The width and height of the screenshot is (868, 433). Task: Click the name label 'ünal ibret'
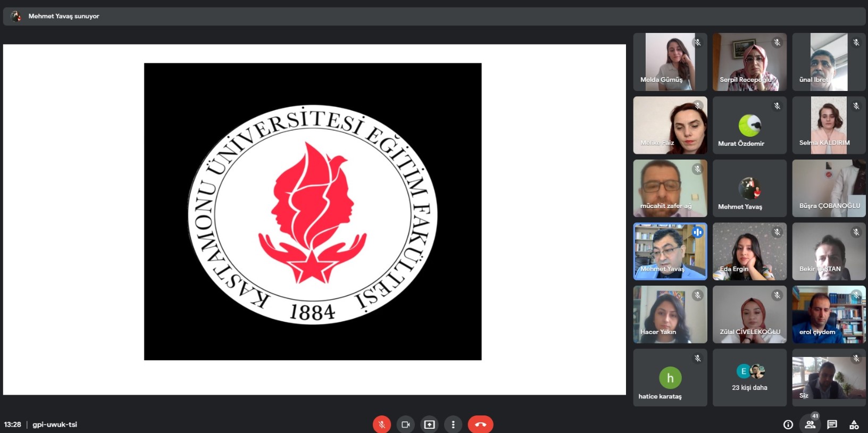click(814, 80)
